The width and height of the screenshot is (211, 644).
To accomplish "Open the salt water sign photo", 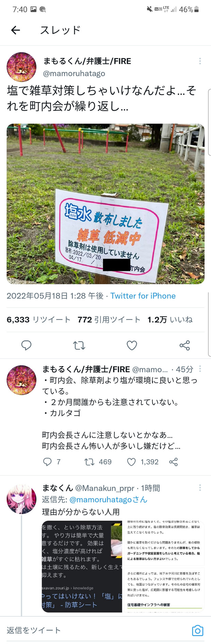I will 105,204.
